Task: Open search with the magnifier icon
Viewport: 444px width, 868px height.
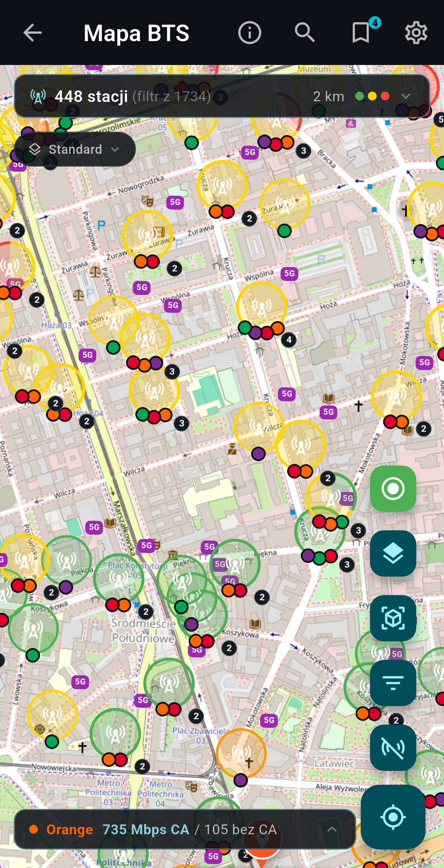Action: [x=305, y=33]
